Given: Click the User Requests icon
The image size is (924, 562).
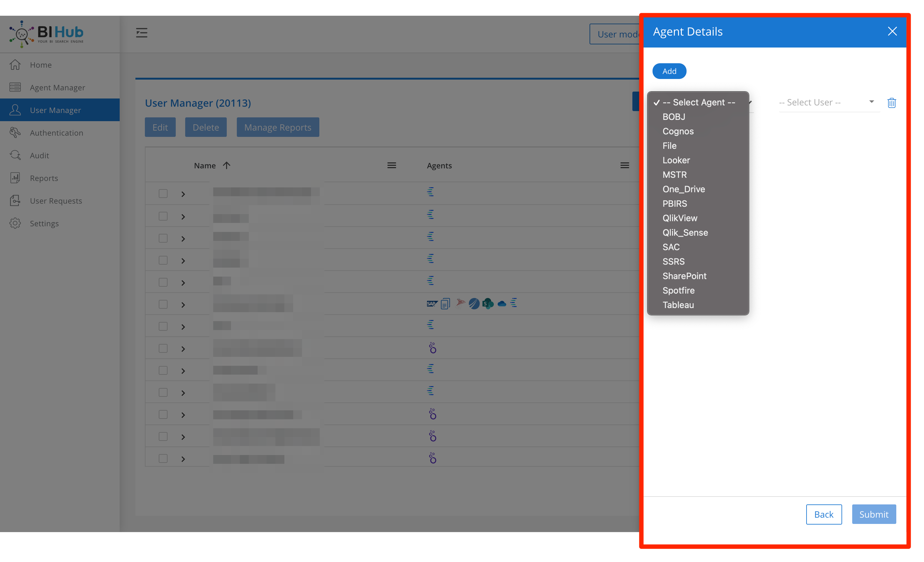Looking at the screenshot, I should coord(15,200).
